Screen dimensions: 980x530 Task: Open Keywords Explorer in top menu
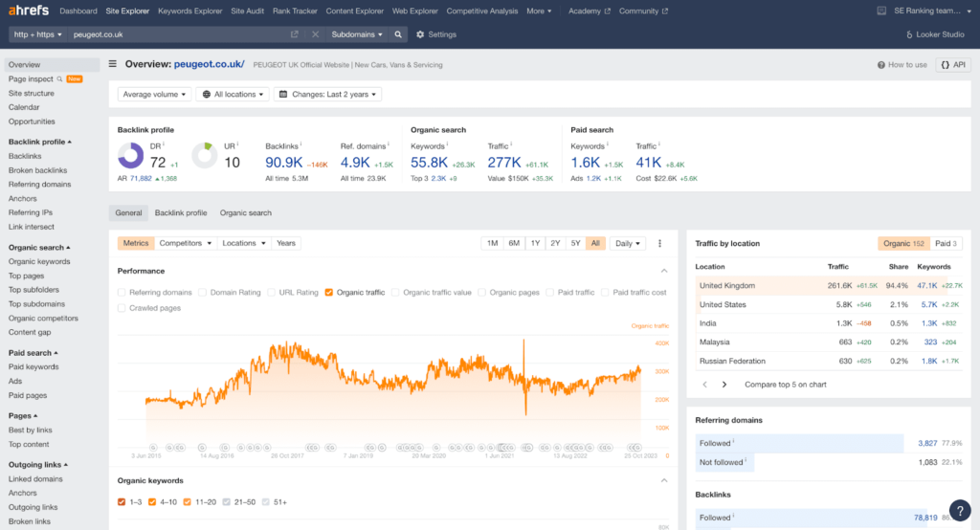tap(190, 11)
